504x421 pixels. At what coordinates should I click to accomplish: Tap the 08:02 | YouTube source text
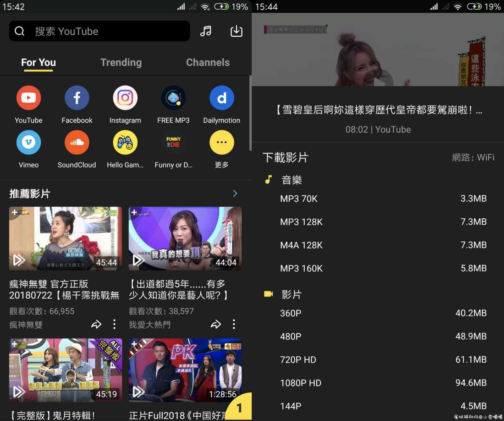[x=378, y=129]
